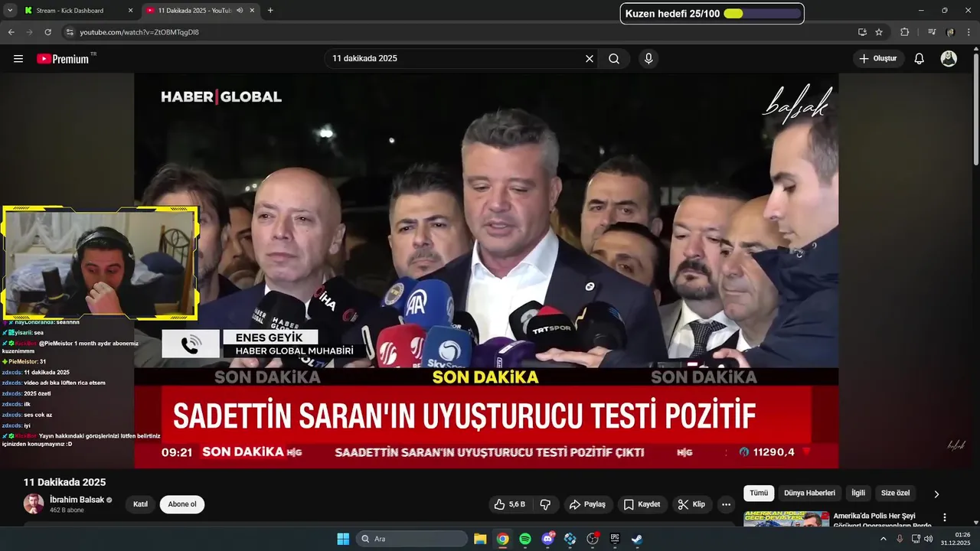Open the Chrome profile avatar
This screenshot has width=980, height=551.
950,32
